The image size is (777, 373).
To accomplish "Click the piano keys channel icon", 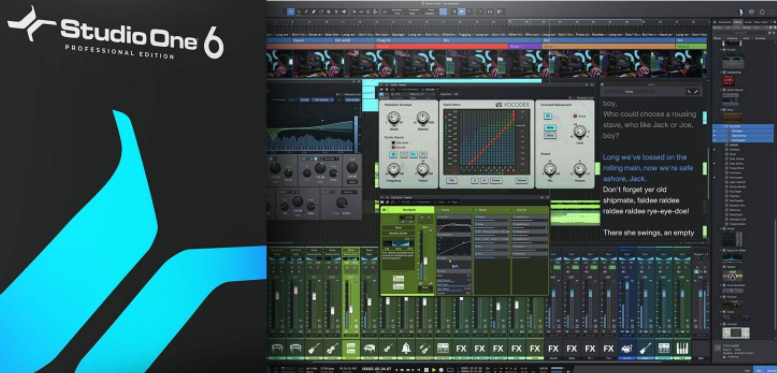I will [x=682, y=348].
